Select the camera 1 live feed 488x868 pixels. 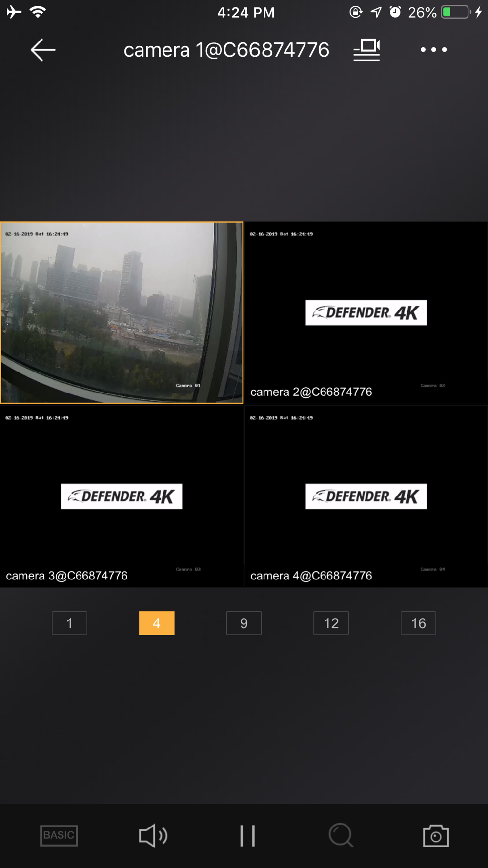coord(122,312)
